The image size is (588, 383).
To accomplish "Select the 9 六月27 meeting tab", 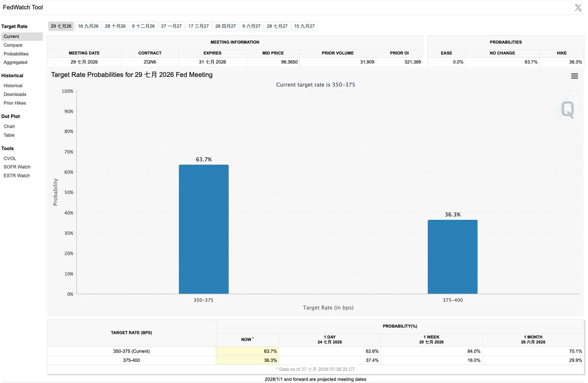I will coord(251,26).
